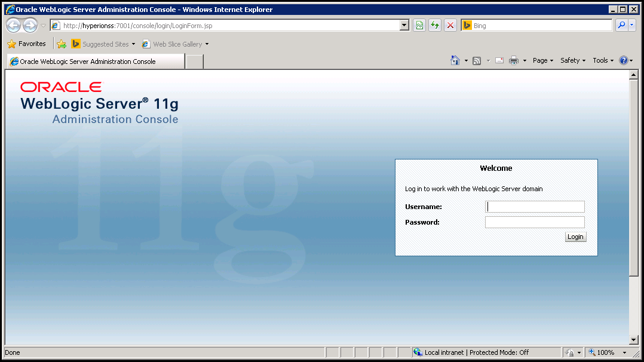Click the browser Forward arrow button
The height and width of the screenshot is (362, 644).
[30, 26]
